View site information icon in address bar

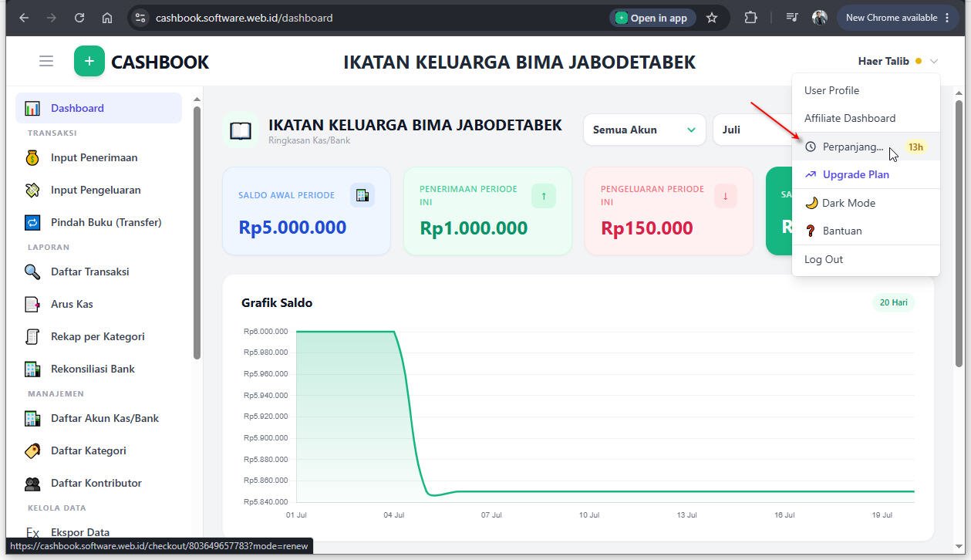coord(140,18)
